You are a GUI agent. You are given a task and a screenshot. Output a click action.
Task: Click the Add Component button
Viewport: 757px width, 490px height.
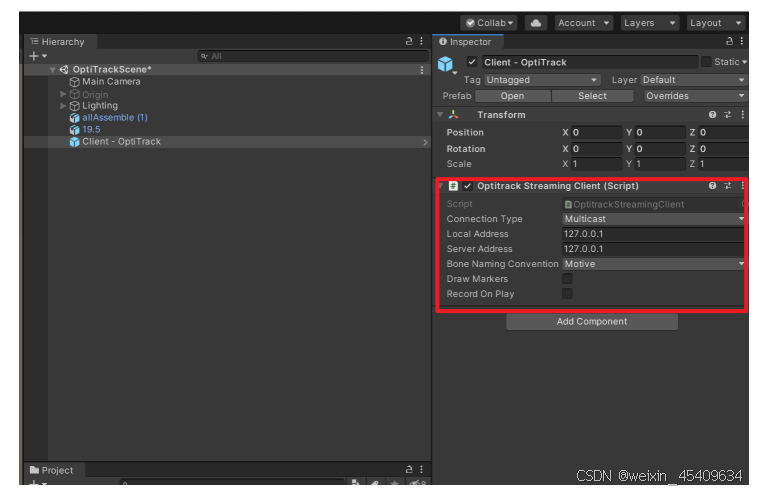(x=592, y=322)
